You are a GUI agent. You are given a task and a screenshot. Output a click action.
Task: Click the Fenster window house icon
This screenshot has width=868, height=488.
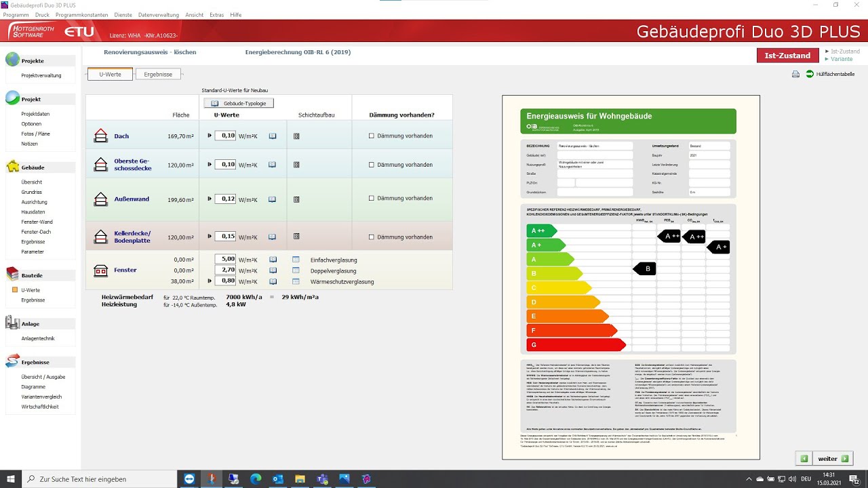pyautogui.click(x=100, y=270)
